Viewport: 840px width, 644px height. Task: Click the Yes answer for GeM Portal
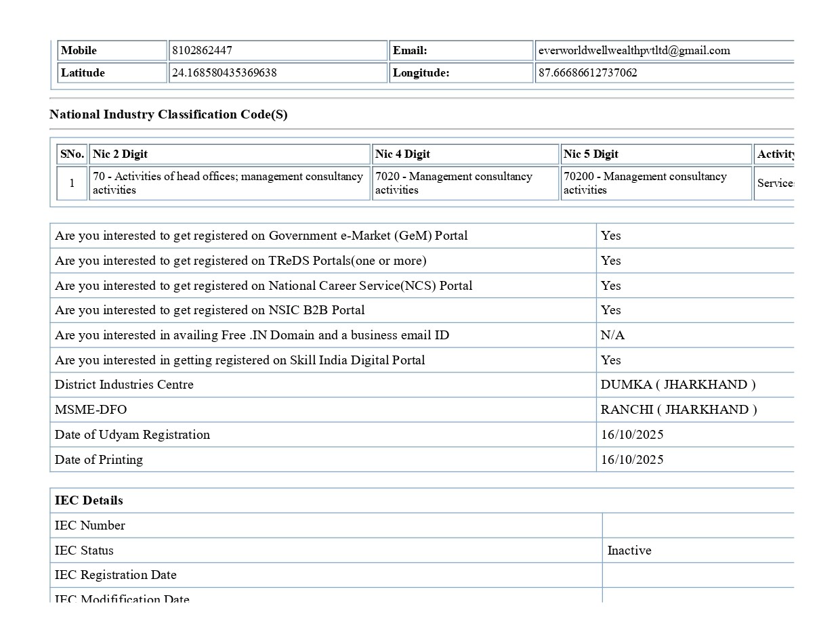(610, 236)
